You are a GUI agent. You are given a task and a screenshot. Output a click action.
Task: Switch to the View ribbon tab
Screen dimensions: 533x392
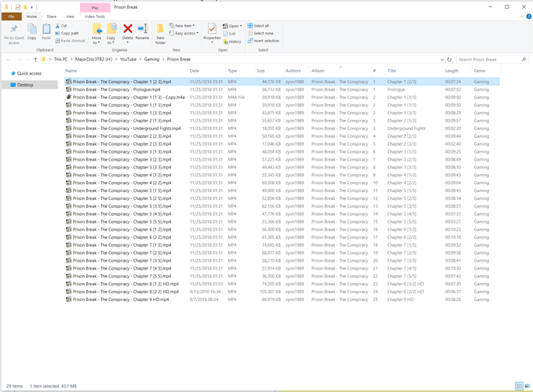click(x=71, y=16)
